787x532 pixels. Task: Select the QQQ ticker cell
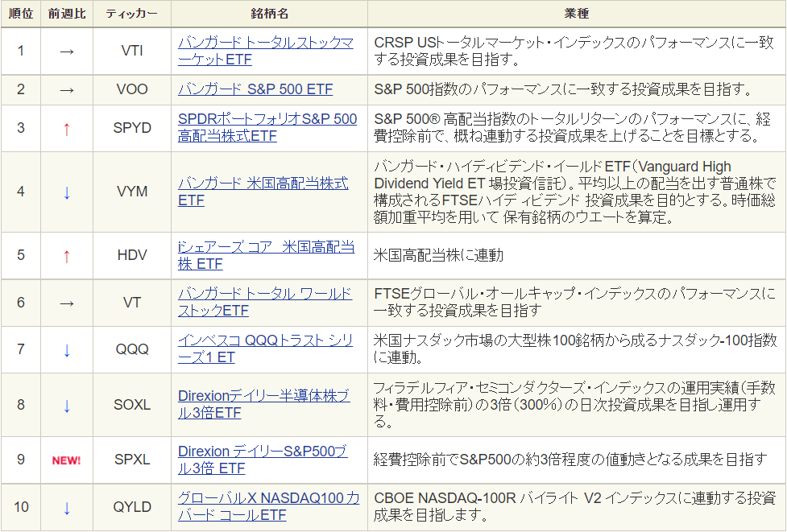click(132, 349)
